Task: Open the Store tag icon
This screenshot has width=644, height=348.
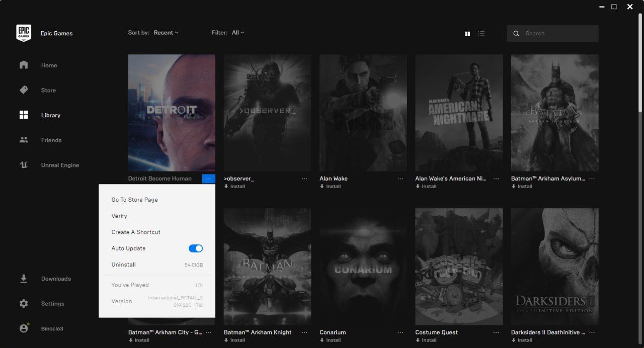Action: 24,90
